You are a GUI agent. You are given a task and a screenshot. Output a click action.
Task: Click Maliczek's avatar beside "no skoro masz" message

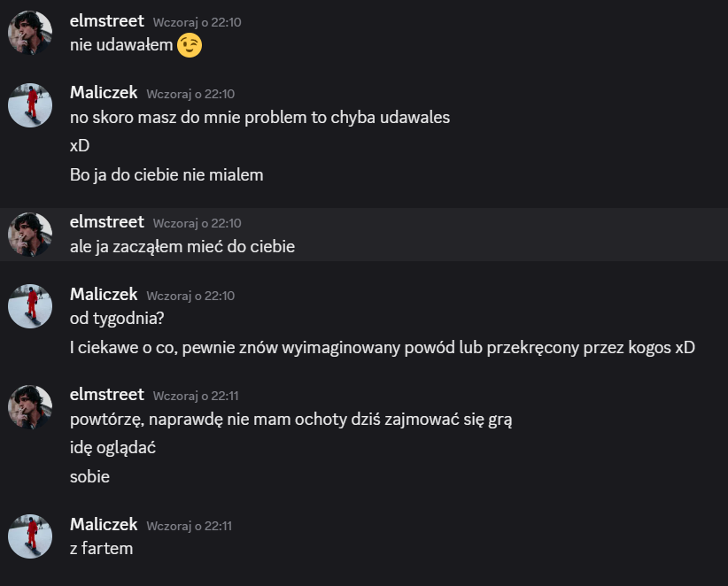tap(30, 105)
